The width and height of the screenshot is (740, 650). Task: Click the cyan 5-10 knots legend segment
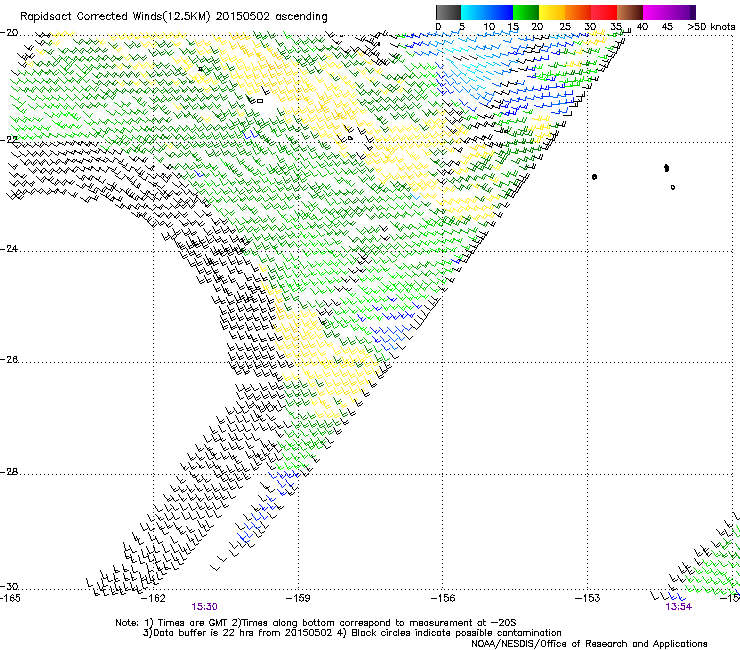474,12
